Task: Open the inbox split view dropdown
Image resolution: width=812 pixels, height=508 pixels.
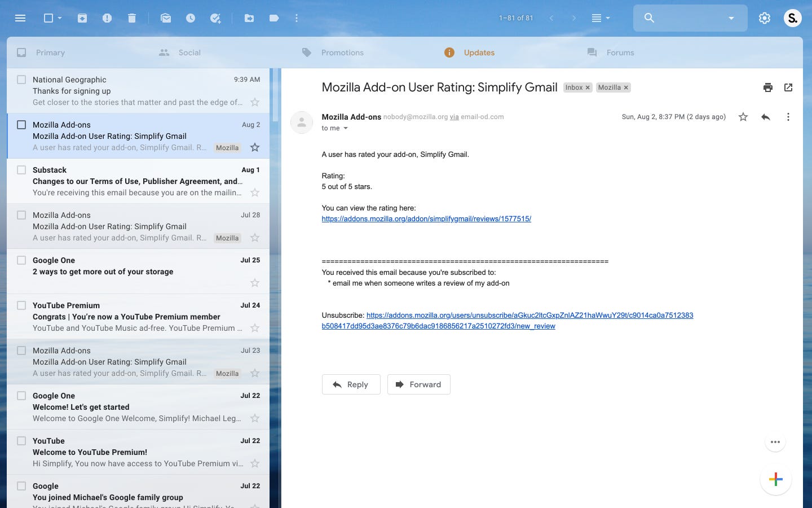Action: [601, 18]
